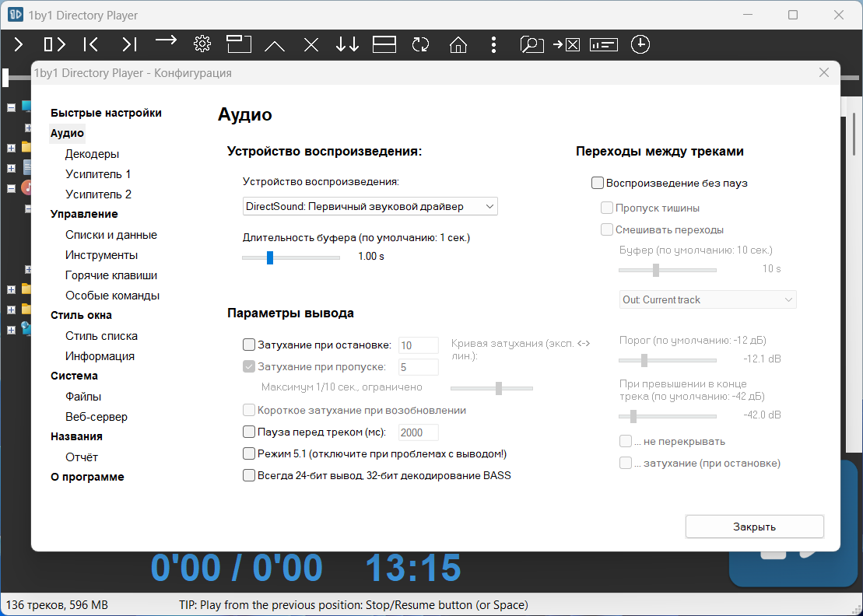
Task: Select the music note icon in tree
Action: tap(26, 187)
